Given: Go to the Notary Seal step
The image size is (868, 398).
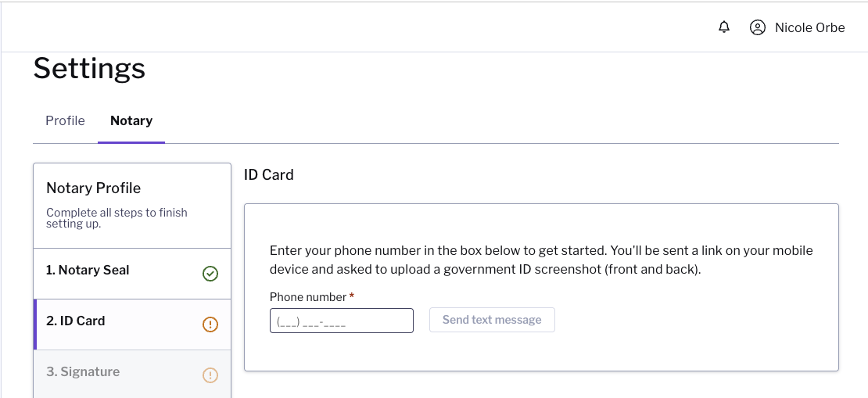Looking at the screenshot, I should point(88,270).
